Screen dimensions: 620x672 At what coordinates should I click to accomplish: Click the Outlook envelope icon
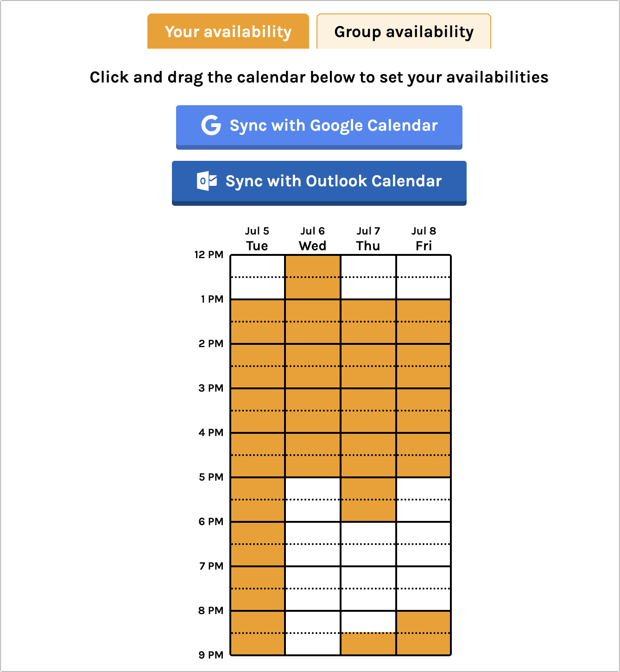tap(207, 181)
